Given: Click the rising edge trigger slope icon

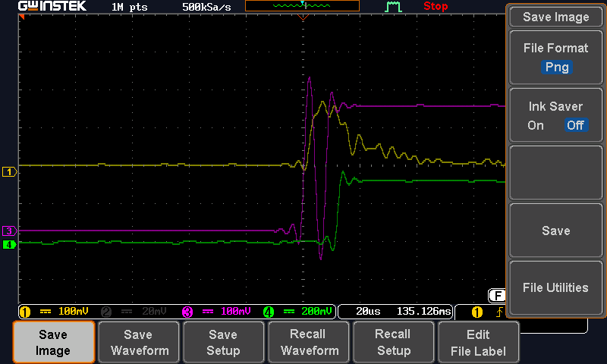Looking at the screenshot, I should 500,312.
